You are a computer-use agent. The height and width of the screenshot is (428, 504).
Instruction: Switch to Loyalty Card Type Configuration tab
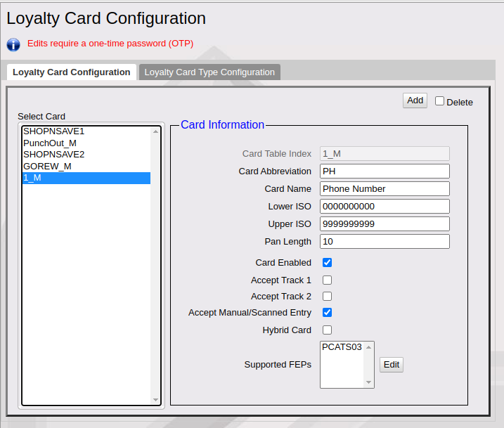click(x=209, y=72)
